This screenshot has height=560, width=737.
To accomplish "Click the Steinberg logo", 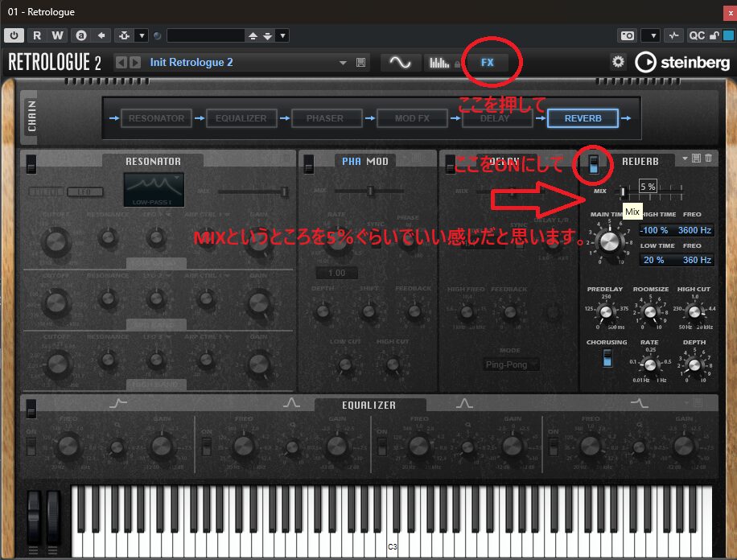I will pyautogui.click(x=682, y=62).
